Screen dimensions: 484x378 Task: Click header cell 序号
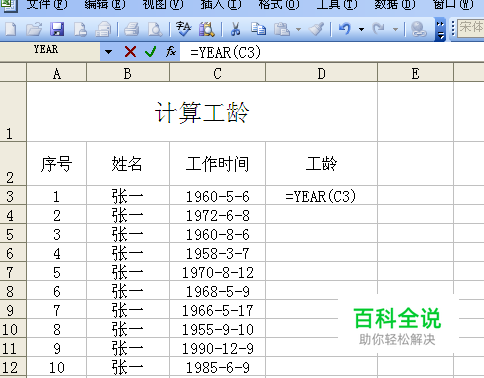tap(57, 164)
